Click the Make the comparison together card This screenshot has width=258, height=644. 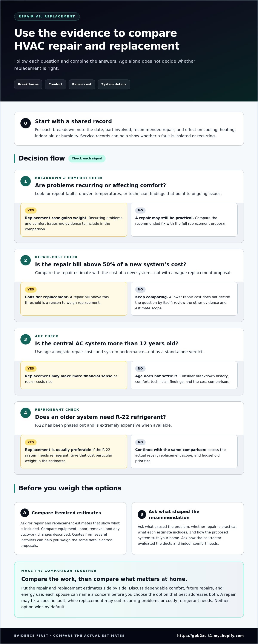coord(129,589)
